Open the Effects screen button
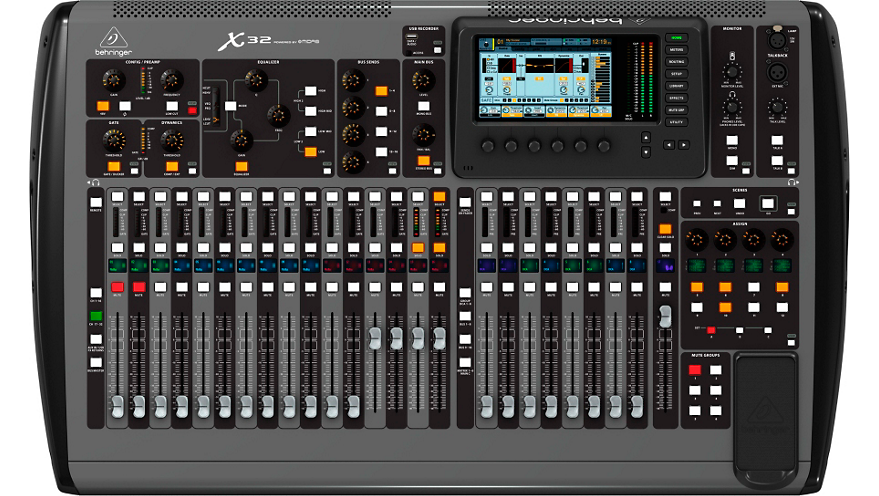This screenshot has width=879, height=496. coord(677,98)
